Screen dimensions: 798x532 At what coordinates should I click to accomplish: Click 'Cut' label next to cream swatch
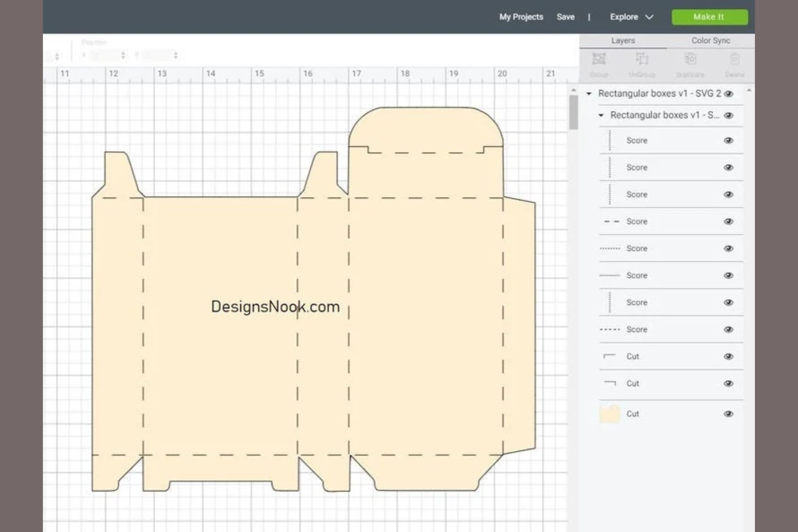(632, 414)
